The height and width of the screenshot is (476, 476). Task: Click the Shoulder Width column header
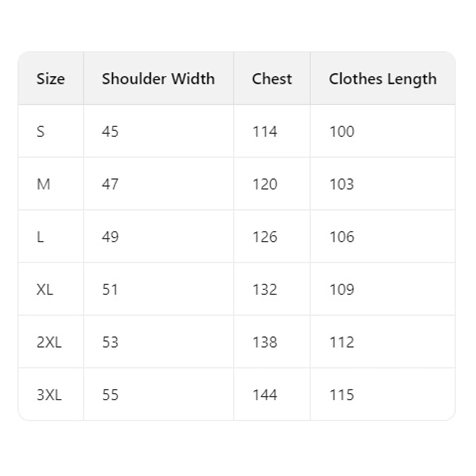pos(158,79)
